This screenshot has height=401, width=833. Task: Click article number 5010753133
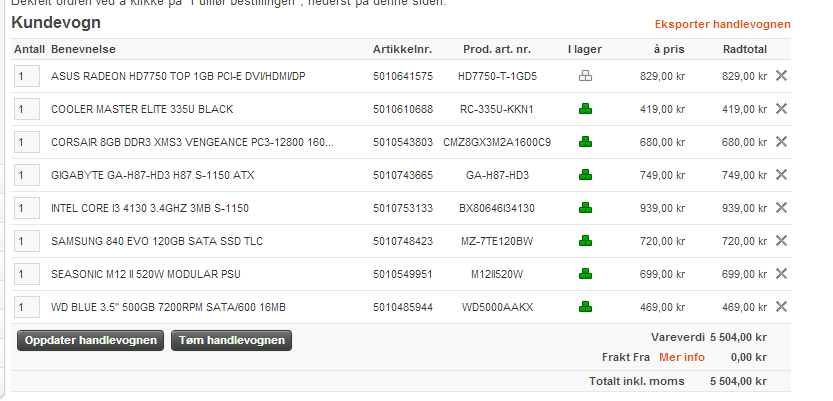pos(403,208)
